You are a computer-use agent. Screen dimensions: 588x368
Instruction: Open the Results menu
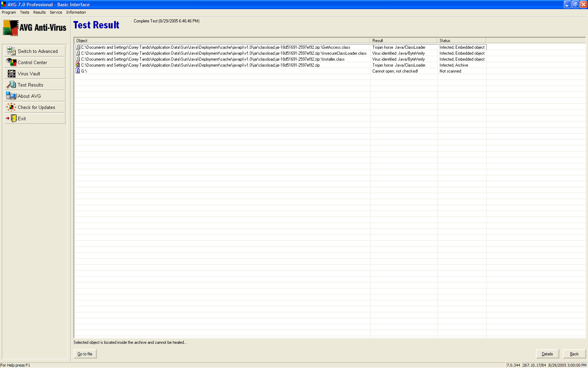pos(40,12)
